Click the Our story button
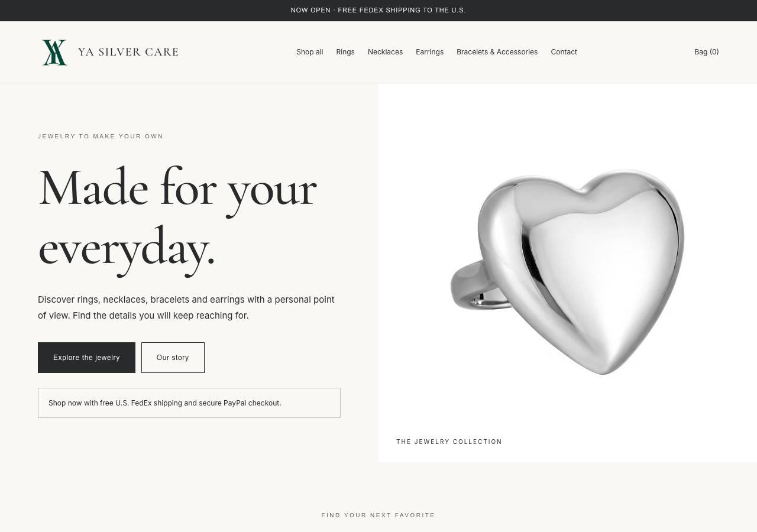This screenshot has width=757, height=532. 173,358
